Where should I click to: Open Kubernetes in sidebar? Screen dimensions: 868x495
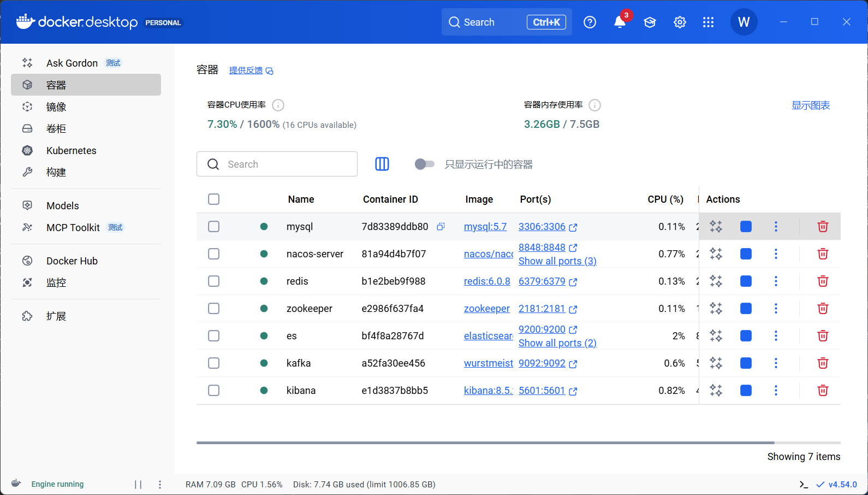click(x=86, y=150)
